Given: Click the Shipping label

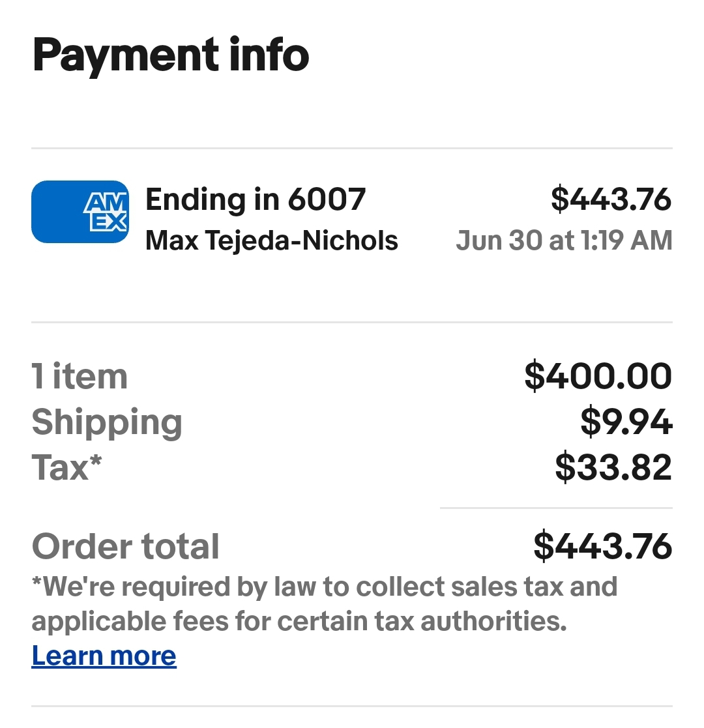Looking at the screenshot, I should click(x=107, y=423).
